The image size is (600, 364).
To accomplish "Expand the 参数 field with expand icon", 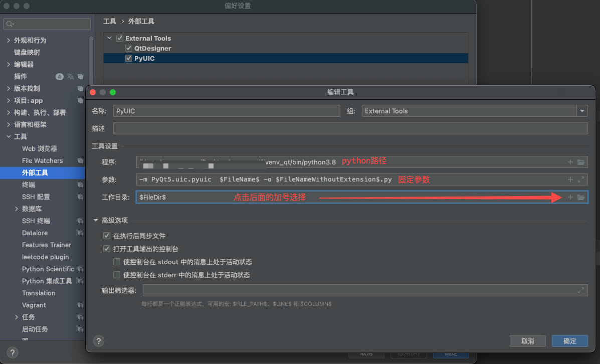I will click(x=581, y=179).
